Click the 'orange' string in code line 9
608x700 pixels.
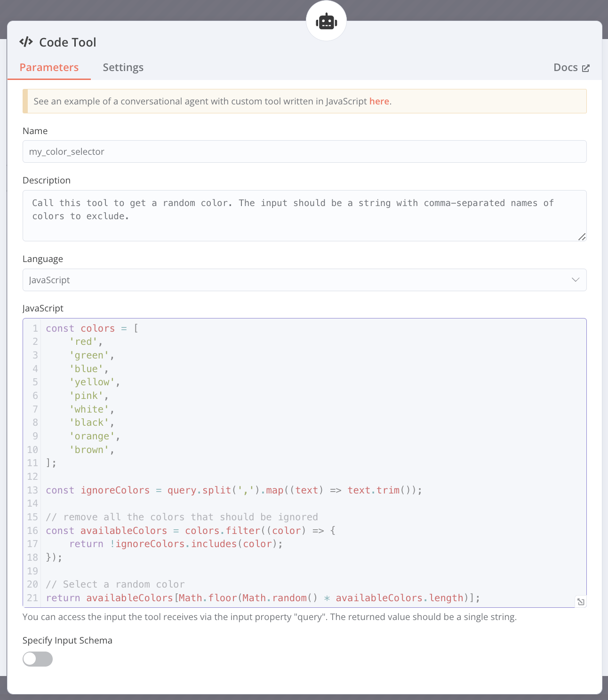point(92,436)
